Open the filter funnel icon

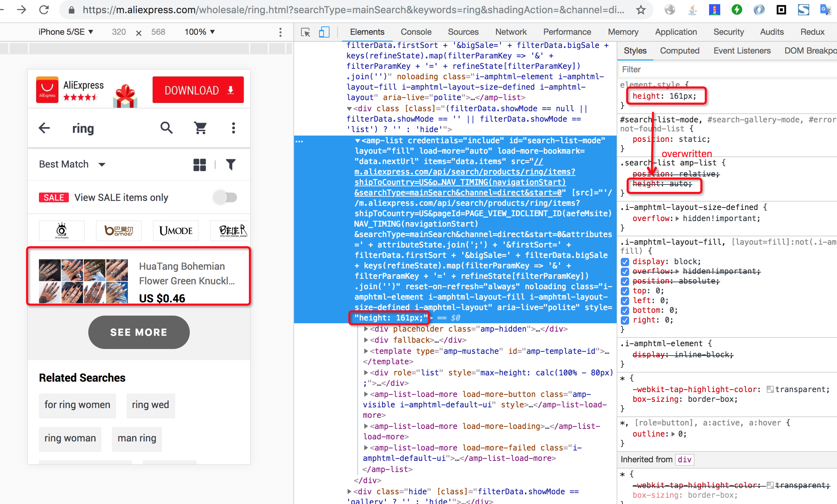[x=230, y=164]
